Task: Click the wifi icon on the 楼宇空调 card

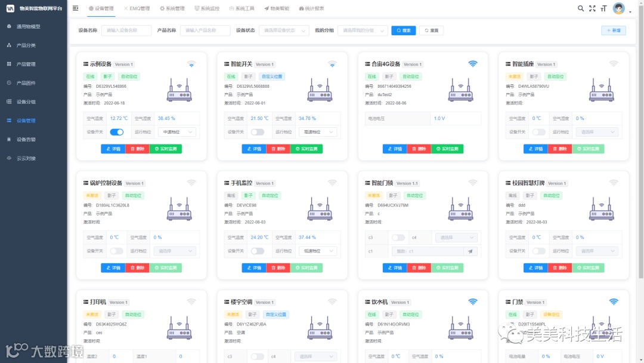Action: 332,302
